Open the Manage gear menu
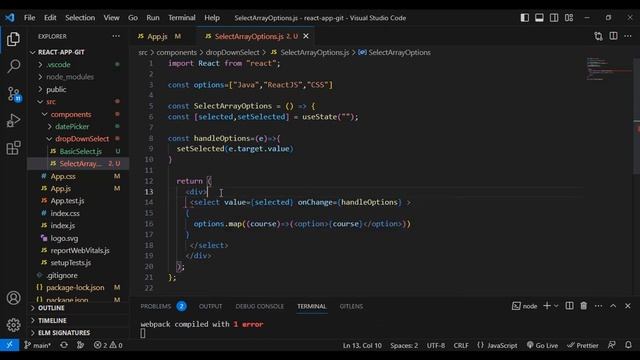 (x=13, y=325)
